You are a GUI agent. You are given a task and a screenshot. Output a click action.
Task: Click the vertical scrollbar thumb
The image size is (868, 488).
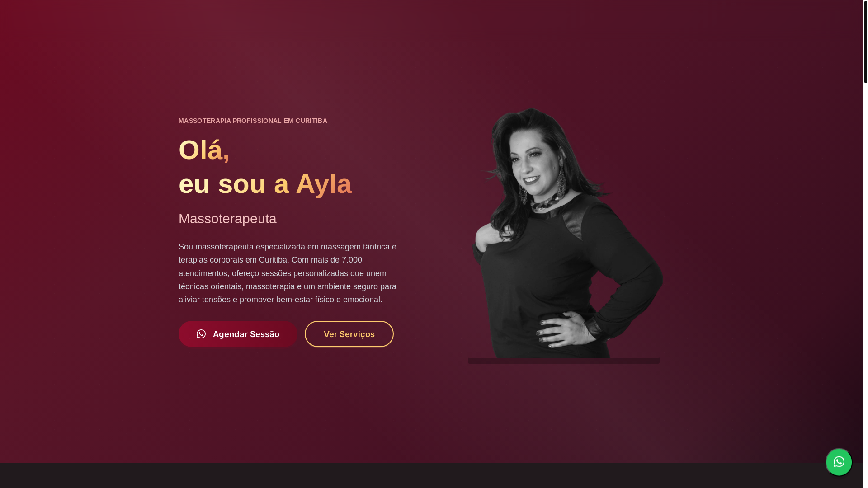(865, 42)
